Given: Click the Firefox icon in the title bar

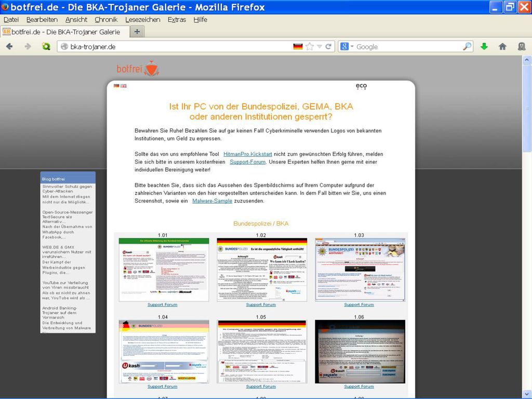Looking at the screenshot, I should (5, 7).
